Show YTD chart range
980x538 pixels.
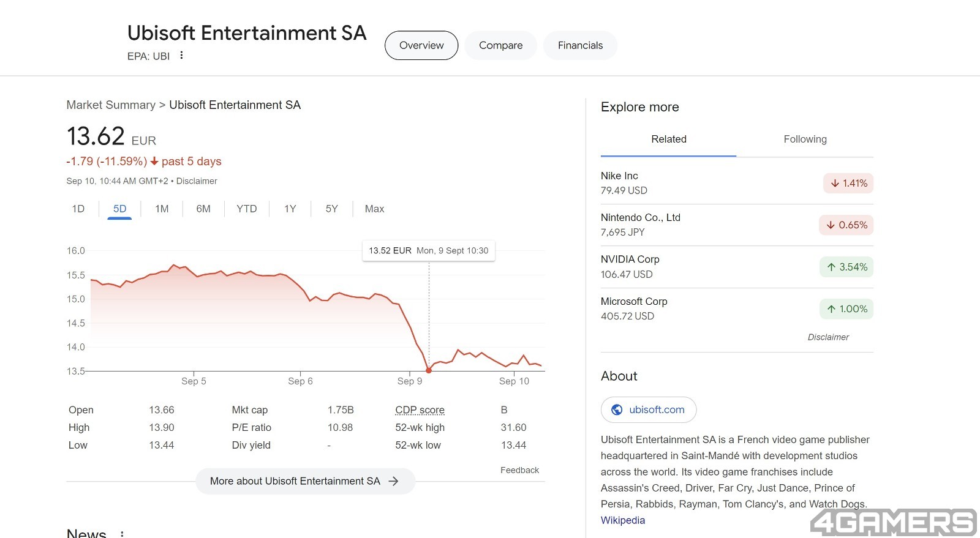(247, 209)
